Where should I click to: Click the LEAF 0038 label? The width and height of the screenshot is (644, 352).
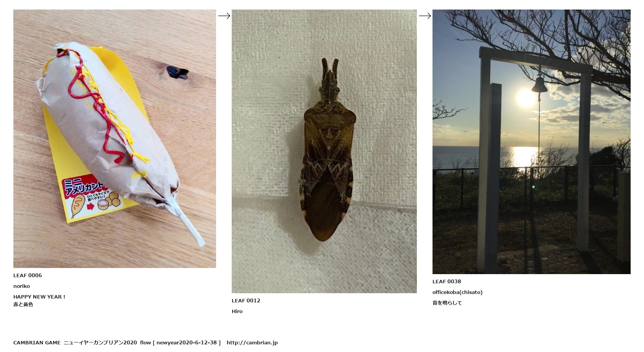(447, 281)
